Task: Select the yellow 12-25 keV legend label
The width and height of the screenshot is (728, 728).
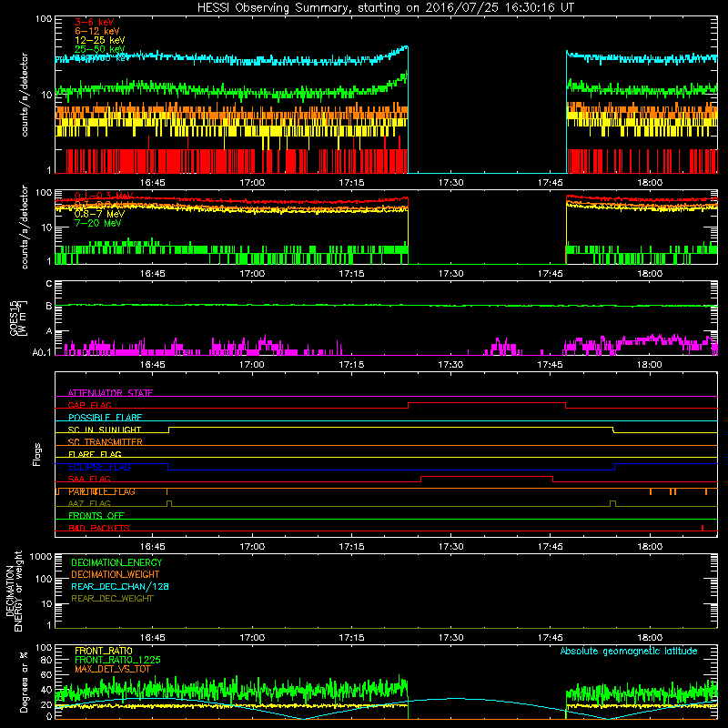Action: [x=100, y=40]
